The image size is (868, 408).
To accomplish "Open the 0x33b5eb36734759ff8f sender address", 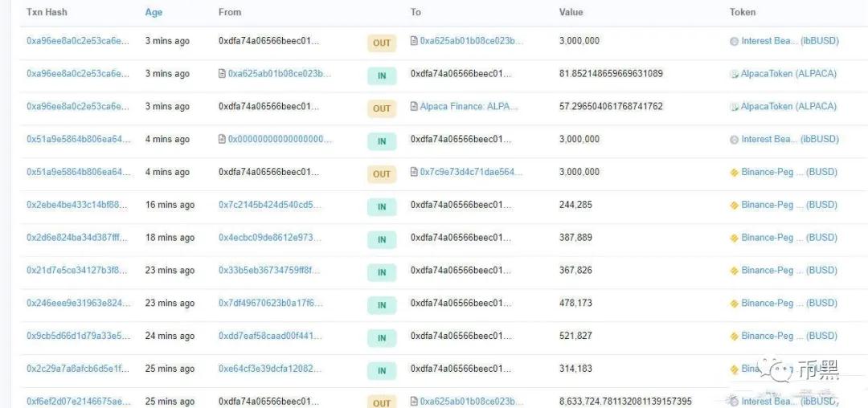I will coord(269,270).
